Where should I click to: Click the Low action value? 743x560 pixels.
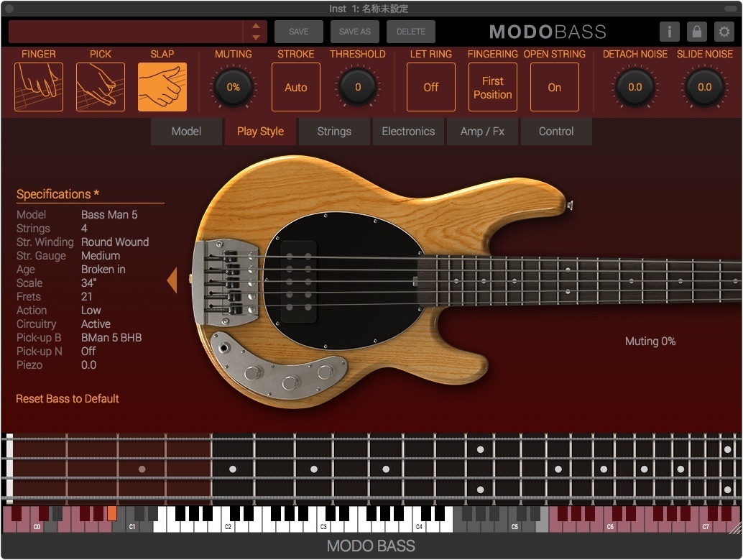tap(91, 310)
